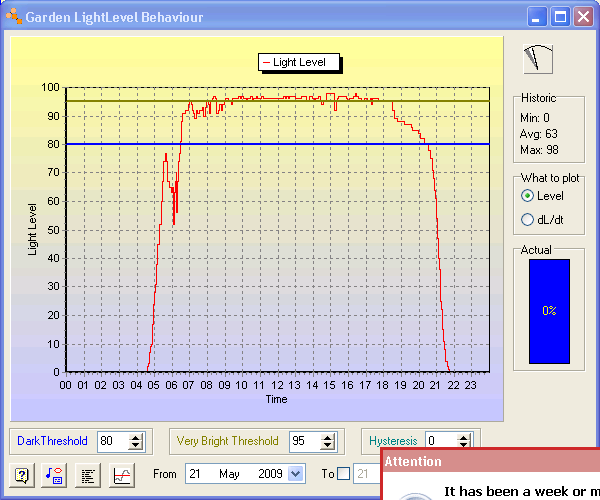Increase the DarkThreshold value with up arrow
Viewport: 600px width, 500px height.
point(136,436)
